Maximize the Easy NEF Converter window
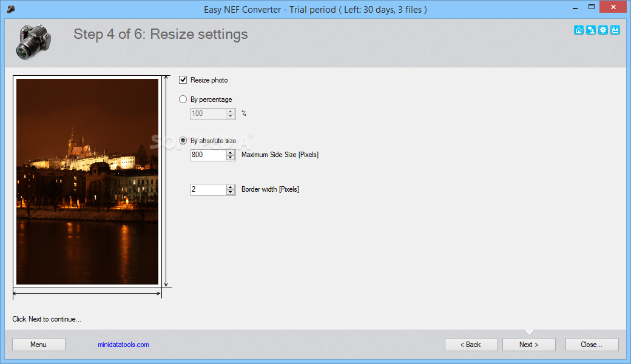631x364 pixels. (592, 7)
